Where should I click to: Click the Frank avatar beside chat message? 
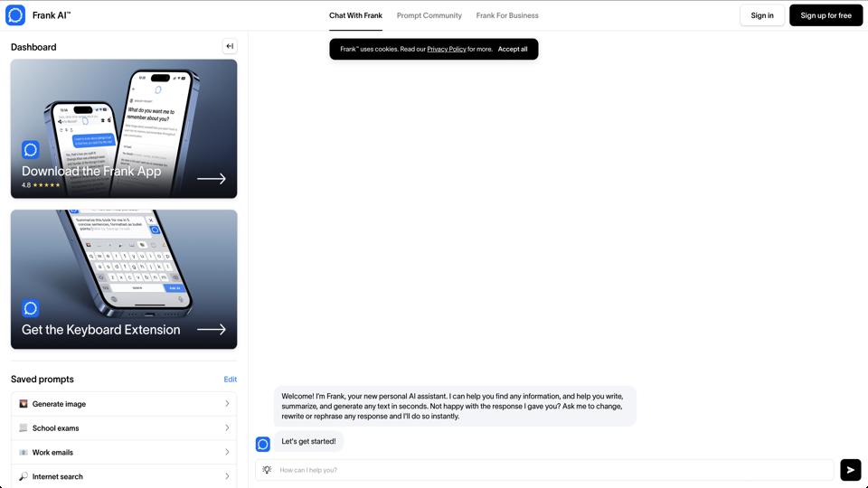(263, 444)
